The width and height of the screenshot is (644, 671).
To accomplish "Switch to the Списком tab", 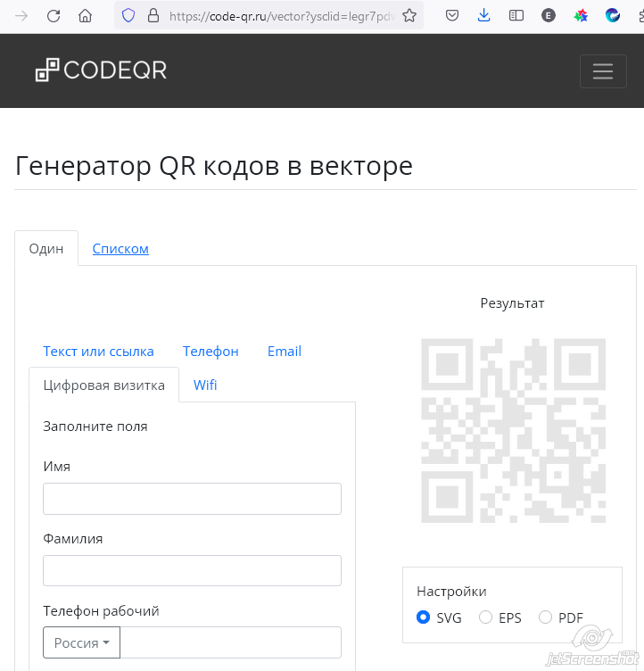I will coord(120,249).
